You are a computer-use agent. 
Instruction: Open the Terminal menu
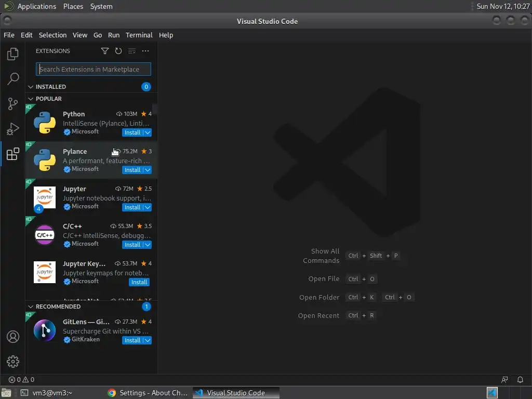(139, 35)
